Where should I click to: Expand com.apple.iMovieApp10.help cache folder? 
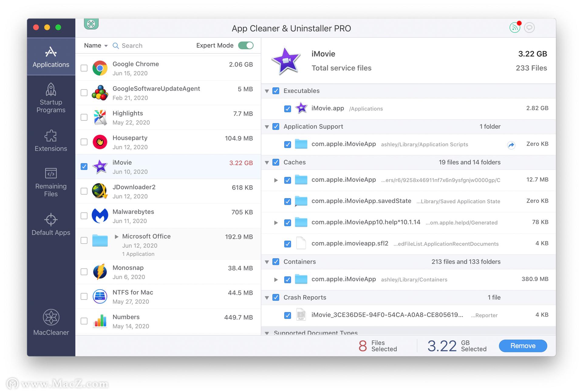(276, 223)
